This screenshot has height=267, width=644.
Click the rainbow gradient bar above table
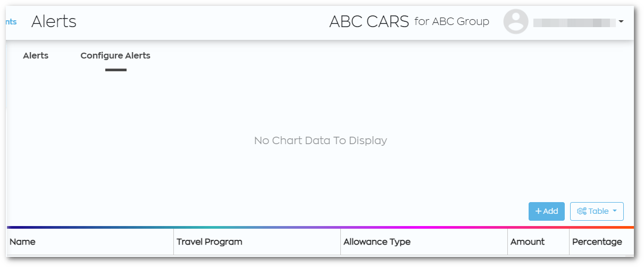coord(320,227)
